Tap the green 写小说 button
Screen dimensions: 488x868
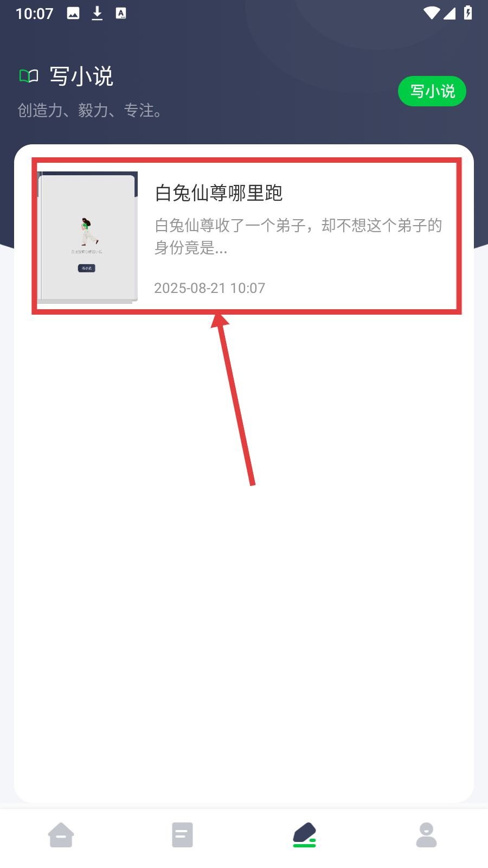pyautogui.click(x=432, y=91)
